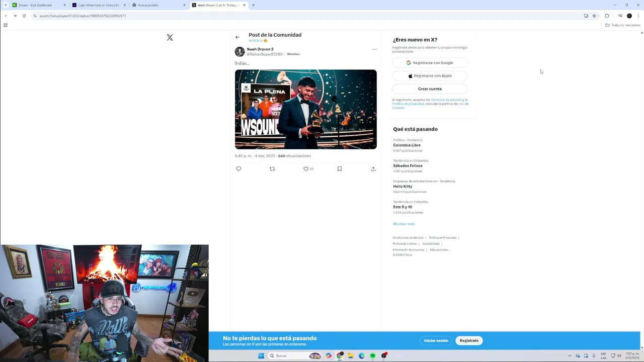
Task: Click Iniciar sesión in the bottom banner
Action: (436, 340)
